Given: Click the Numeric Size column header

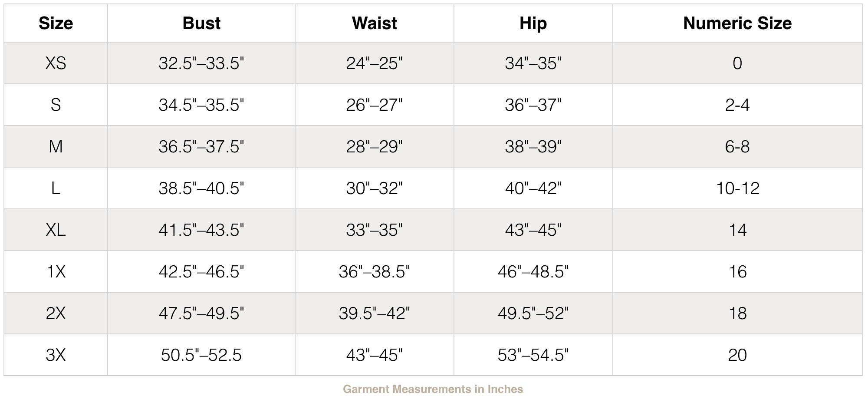Looking at the screenshot, I should point(737,23).
